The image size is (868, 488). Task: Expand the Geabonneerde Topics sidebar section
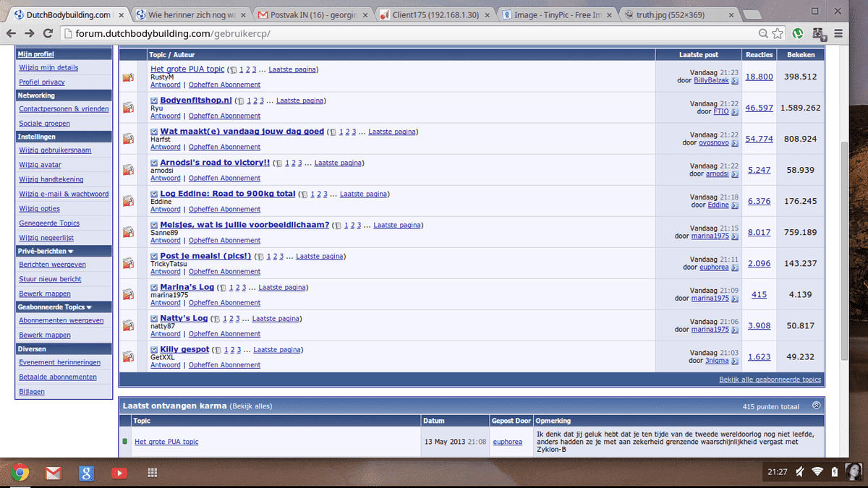[88, 307]
